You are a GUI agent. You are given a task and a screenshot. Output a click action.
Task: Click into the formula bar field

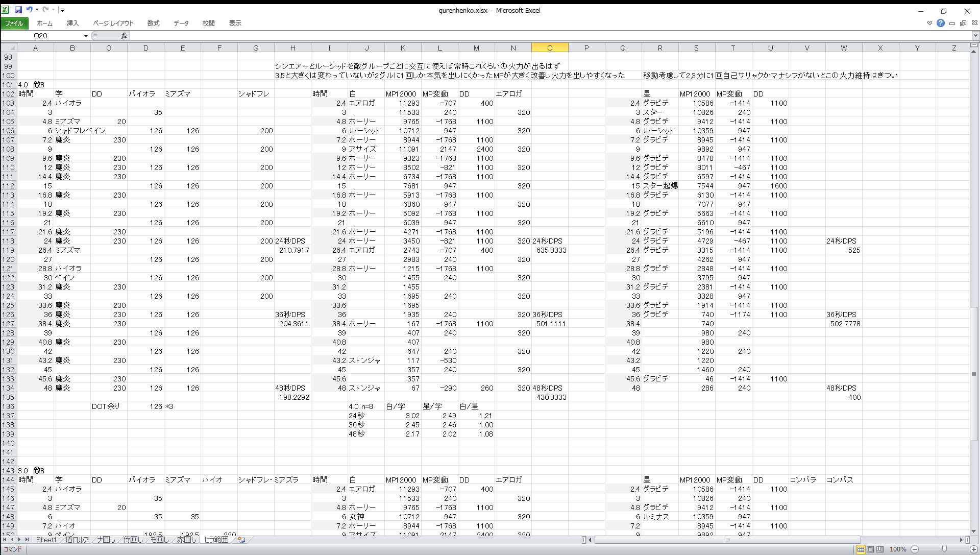pos(550,36)
